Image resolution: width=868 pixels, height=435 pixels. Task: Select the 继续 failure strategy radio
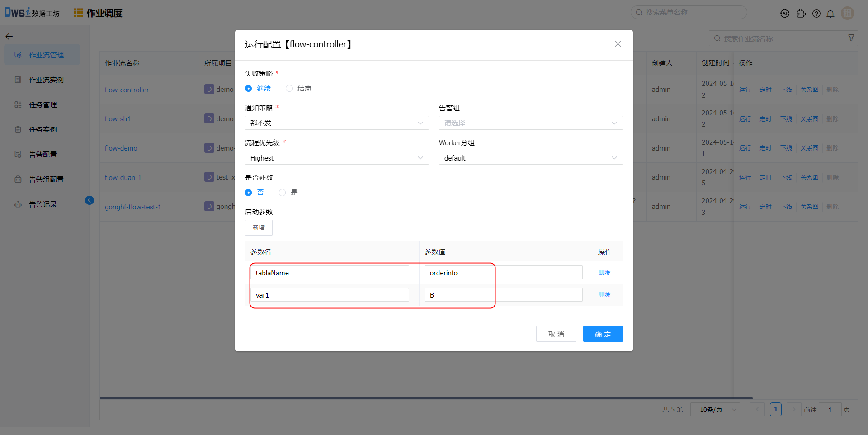pos(249,89)
